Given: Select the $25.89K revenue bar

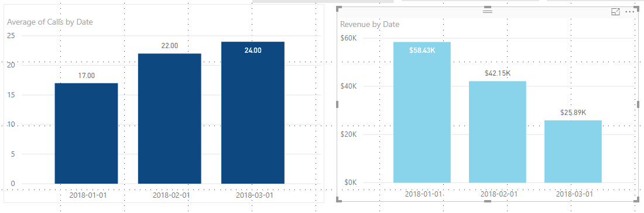Looking at the screenshot, I should (x=573, y=151).
